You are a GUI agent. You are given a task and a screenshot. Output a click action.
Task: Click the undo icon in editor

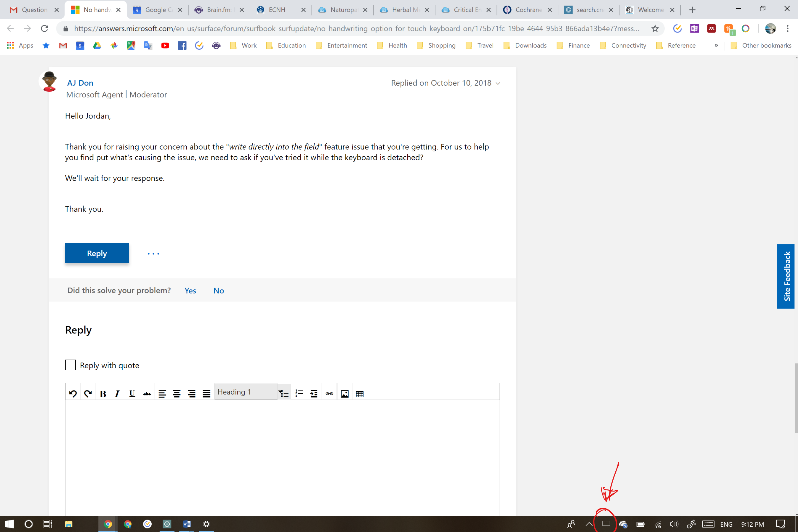click(73, 394)
